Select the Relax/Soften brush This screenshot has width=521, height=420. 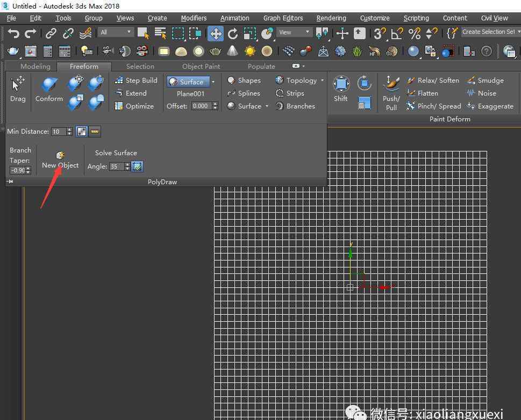click(433, 81)
